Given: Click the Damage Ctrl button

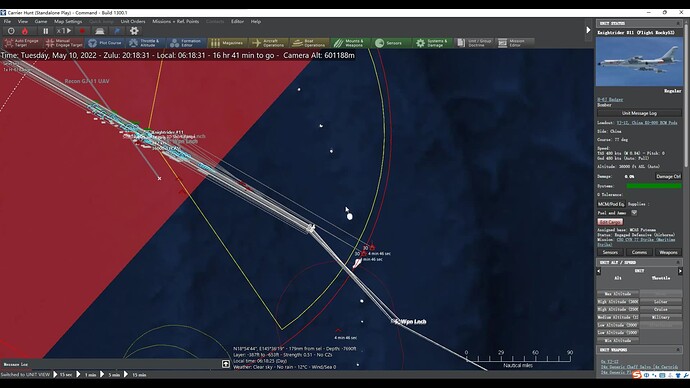Looking at the screenshot, I should point(668,176).
